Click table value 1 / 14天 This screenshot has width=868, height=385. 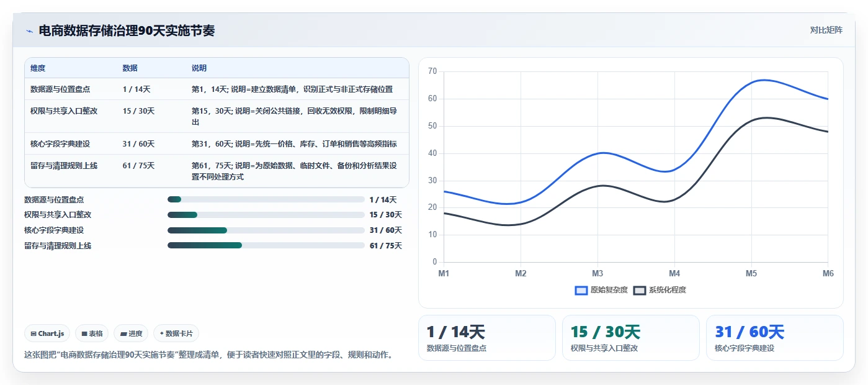pos(136,89)
